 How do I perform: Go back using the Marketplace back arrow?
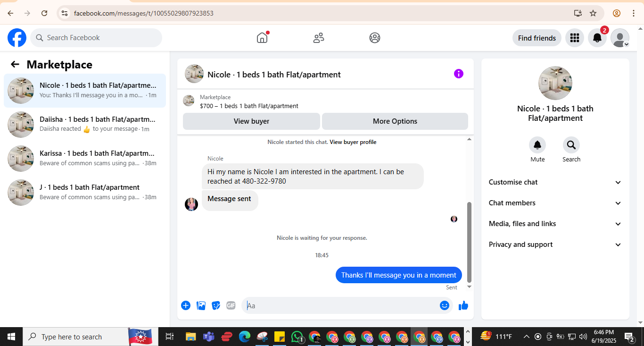point(15,65)
